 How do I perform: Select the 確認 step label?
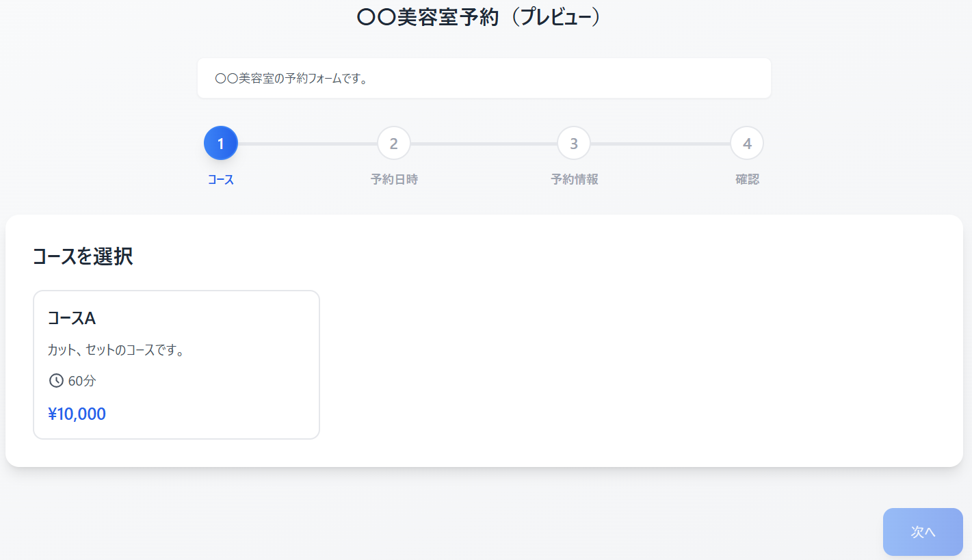tap(747, 180)
